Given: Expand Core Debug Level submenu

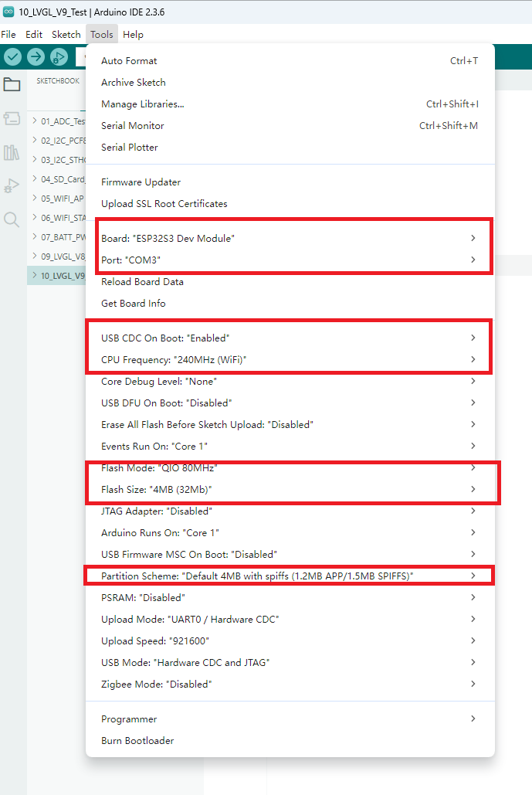Looking at the screenshot, I should [x=290, y=382].
